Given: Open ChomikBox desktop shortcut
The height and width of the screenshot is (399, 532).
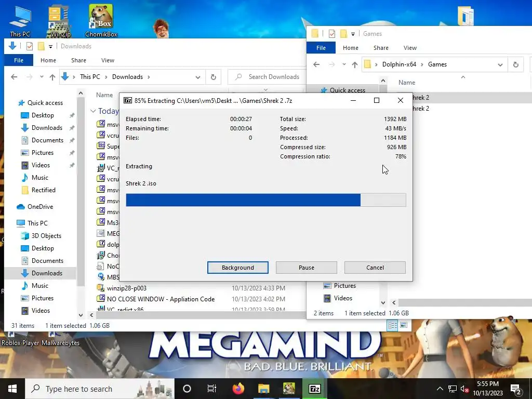Looking at the screenshot, I should tap(101, 21).
